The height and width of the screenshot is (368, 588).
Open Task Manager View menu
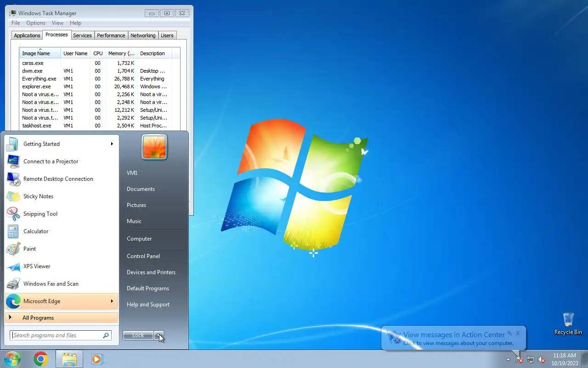pos(57,23)
